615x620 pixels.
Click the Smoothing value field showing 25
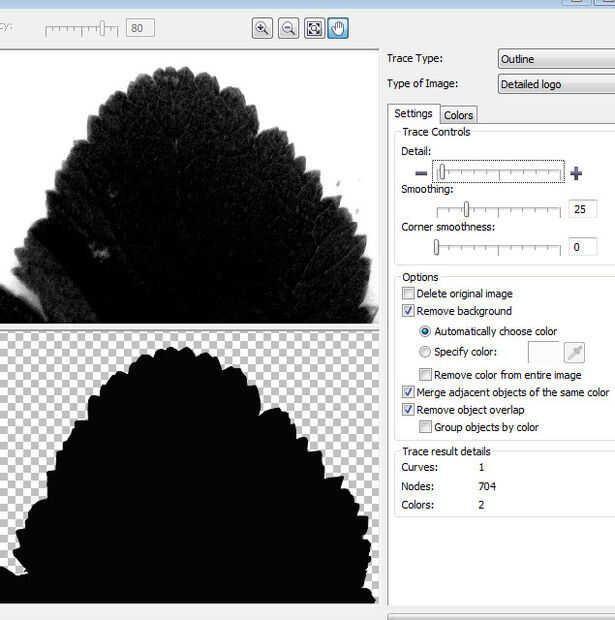coord(583,209)
